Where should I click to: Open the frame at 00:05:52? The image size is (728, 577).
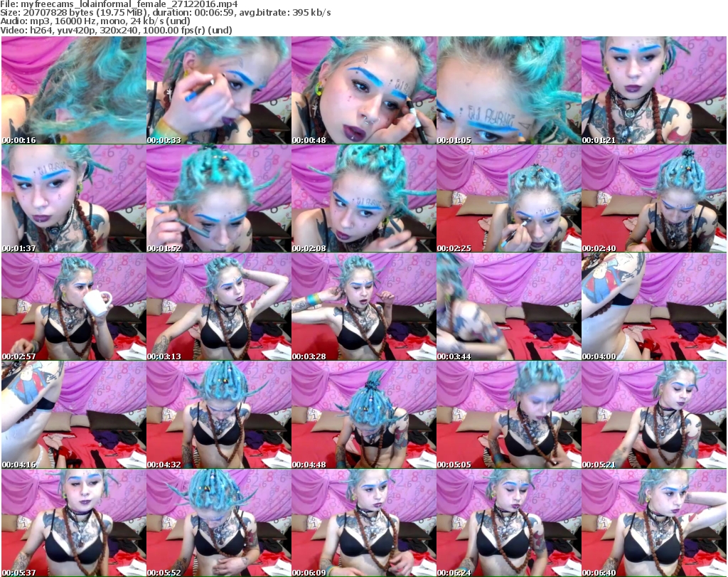(x=219, y=523)
